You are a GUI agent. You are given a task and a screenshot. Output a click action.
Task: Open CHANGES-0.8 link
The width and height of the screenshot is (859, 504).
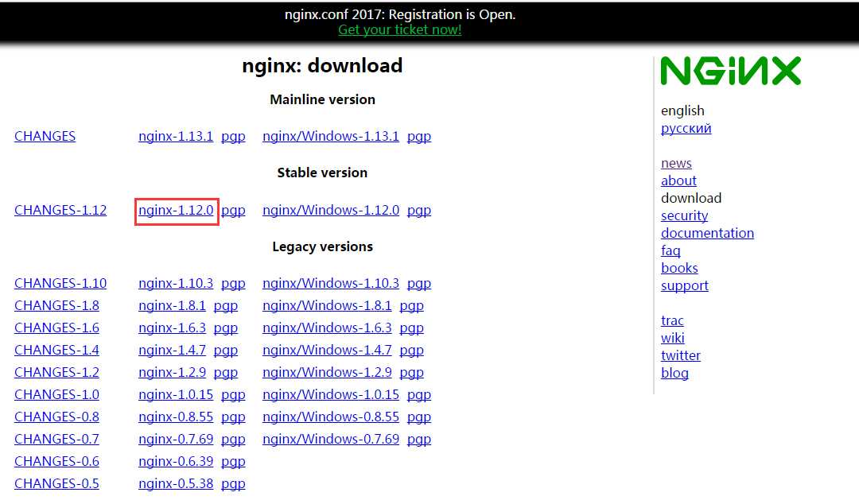[57, 417]
